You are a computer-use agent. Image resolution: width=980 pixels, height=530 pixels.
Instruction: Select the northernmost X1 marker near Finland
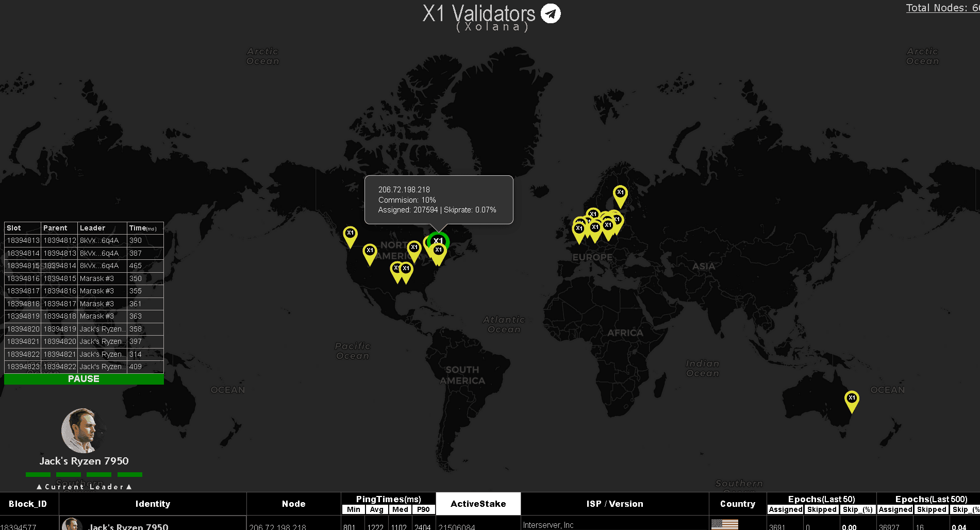tap(620, 194)
